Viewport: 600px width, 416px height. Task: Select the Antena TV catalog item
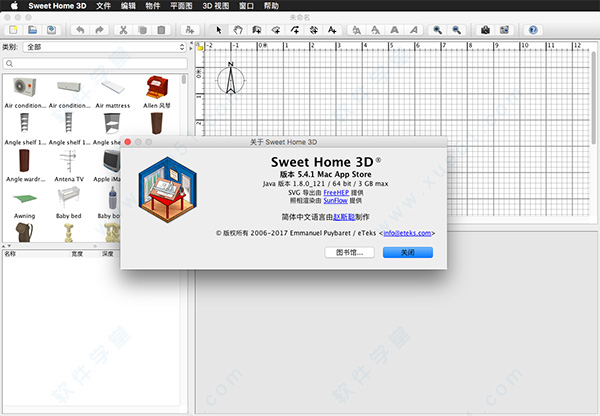(x=69, y=166)
